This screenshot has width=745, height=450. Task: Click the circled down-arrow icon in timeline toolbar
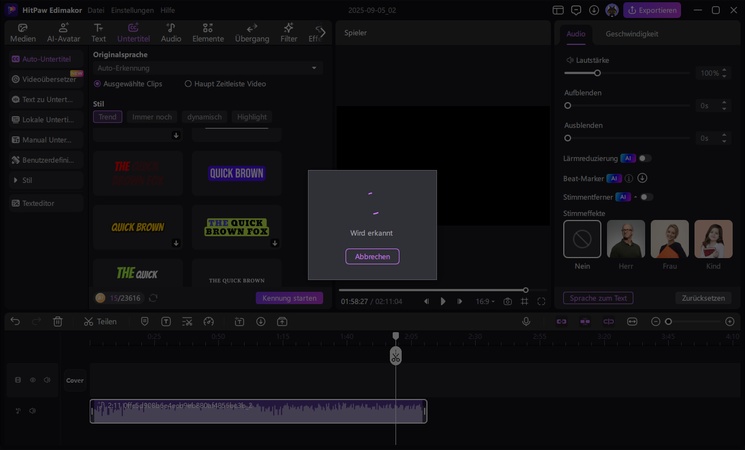pyautogui.click(x=261, y=322)
